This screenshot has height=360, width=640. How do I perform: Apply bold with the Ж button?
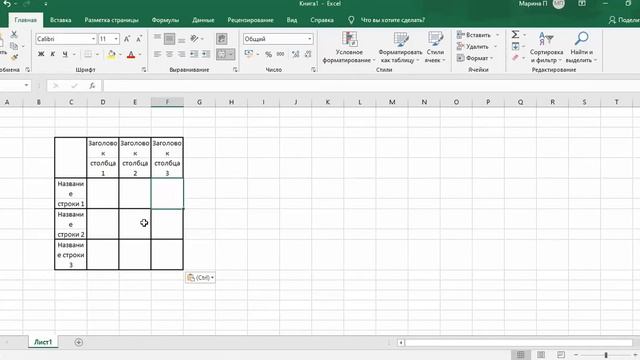tap(41, 54)
